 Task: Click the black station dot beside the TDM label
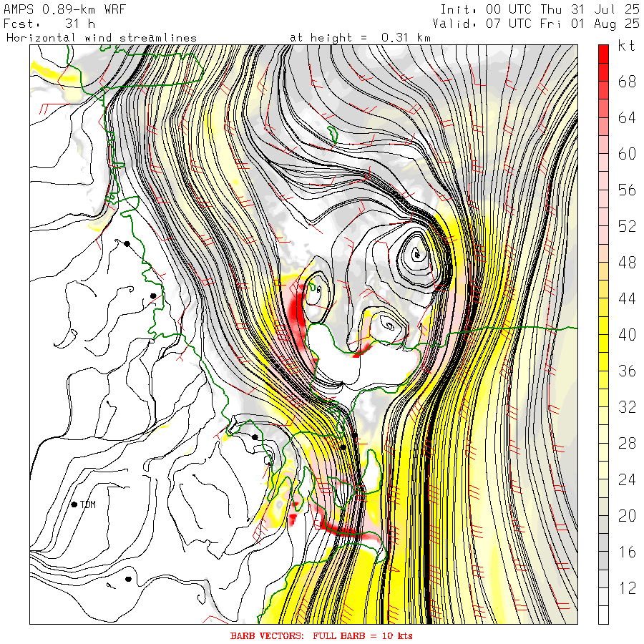[x=74, y=504]
